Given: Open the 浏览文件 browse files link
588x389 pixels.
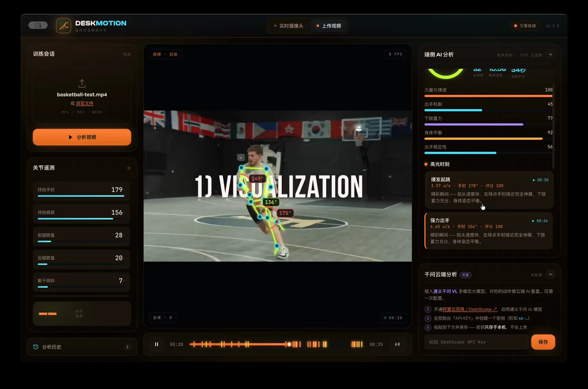Looking at the screenshot, I should [85, 103].
